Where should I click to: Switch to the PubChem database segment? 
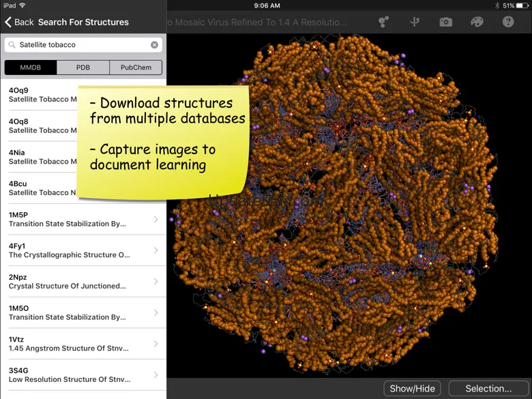click(136, 68)
